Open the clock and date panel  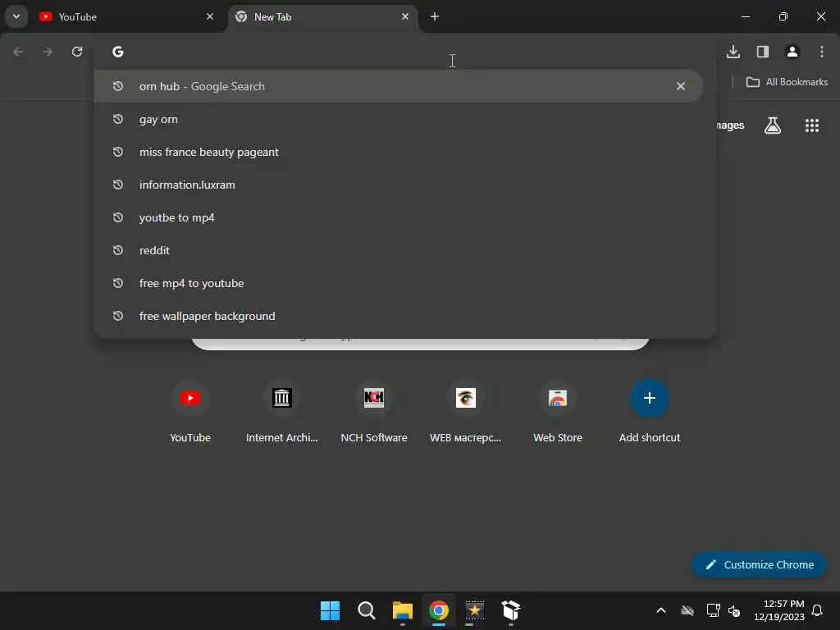coord(779,610)
